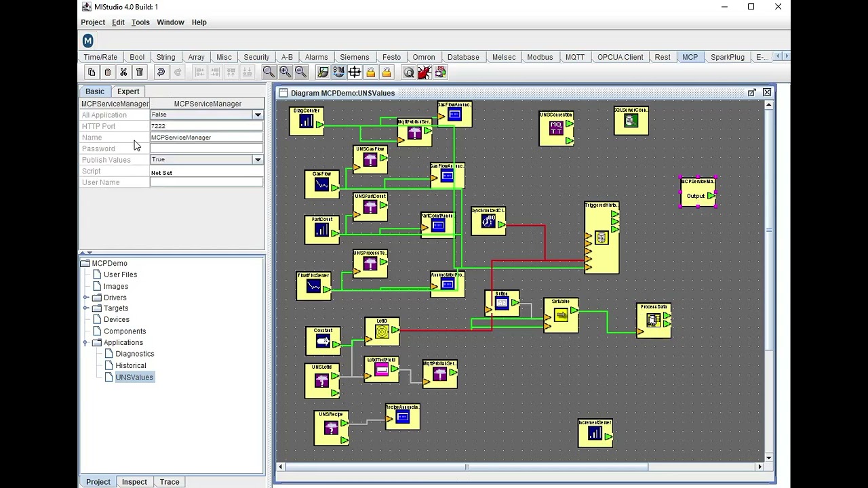The width and height of the screenshot is (868, 488).
Task: Click the HTTP Port value field
Action: 206,126
